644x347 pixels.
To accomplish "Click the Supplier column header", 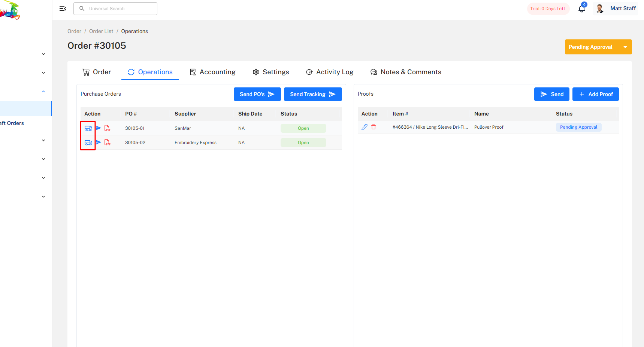I will coord(185,114).
